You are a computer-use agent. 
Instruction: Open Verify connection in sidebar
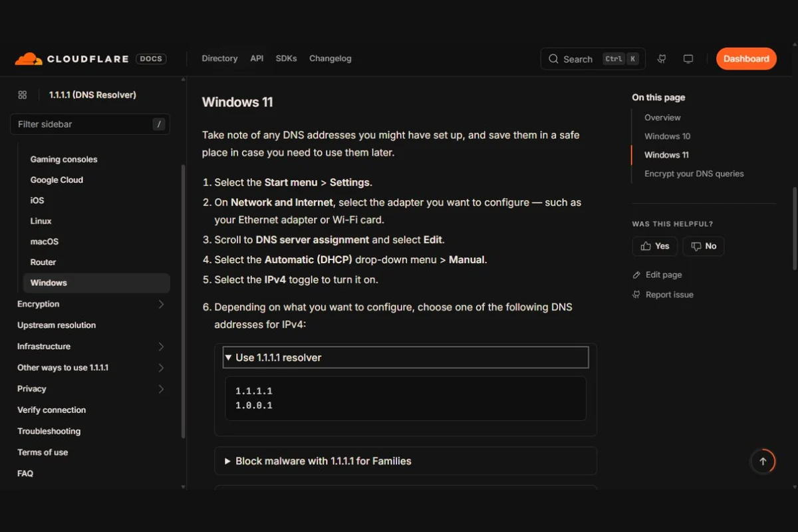point(51,410)
